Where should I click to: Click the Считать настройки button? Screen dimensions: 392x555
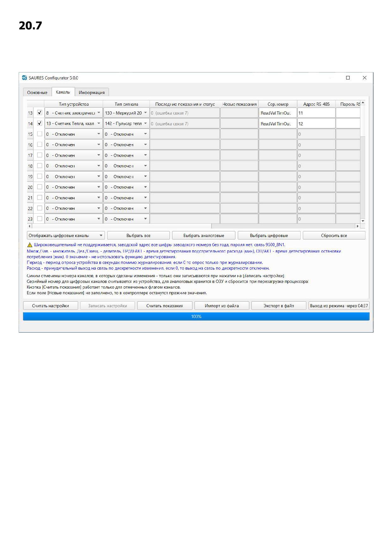tap(51, 306)
